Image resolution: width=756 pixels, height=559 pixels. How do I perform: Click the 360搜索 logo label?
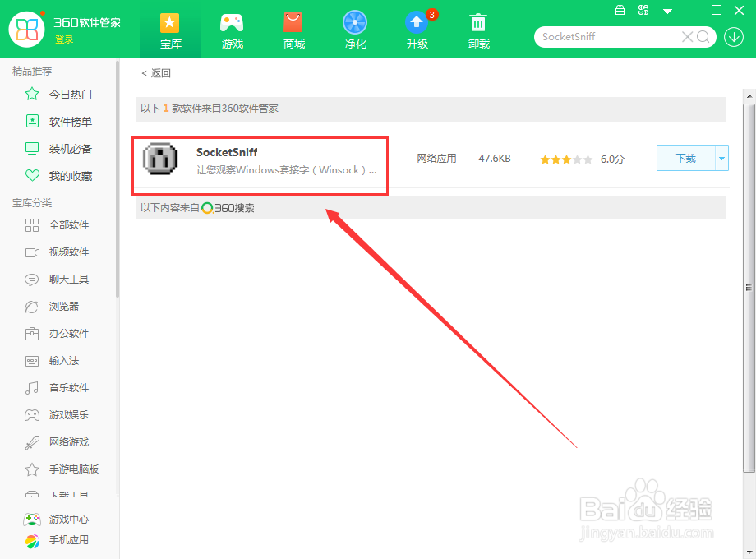[x=228, y=208]
